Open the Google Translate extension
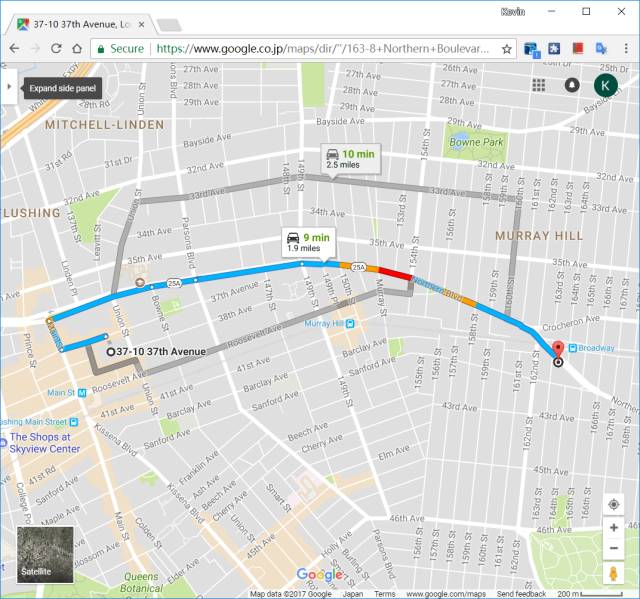Screen dimensions: 640x599 point(601,49)
